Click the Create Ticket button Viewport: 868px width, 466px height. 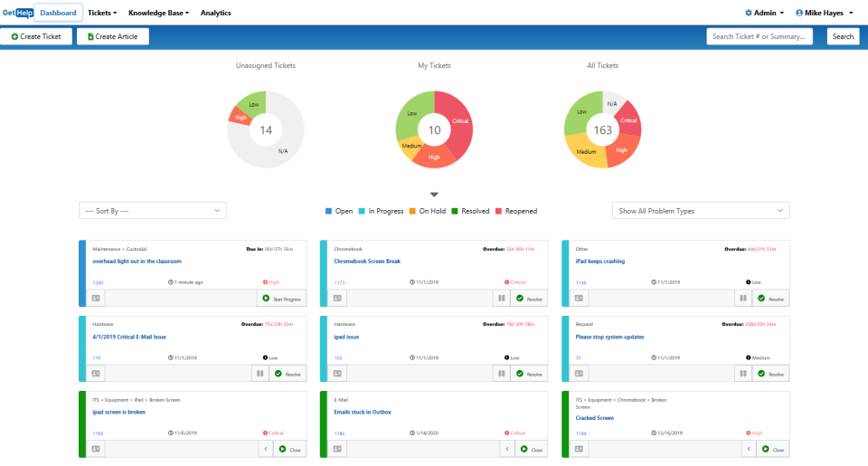37,36
